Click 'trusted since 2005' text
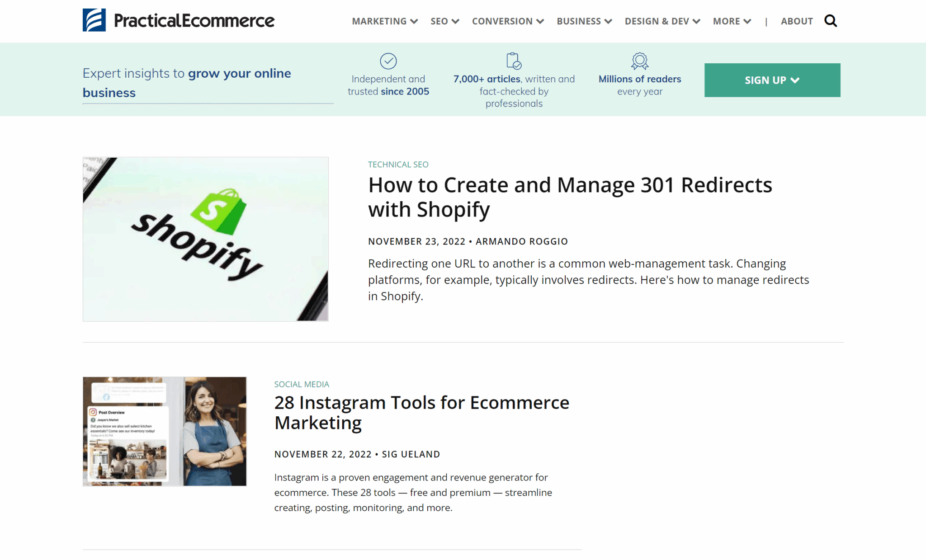The image size is (926, 560). pyautogui.click(x=388, y=91)
